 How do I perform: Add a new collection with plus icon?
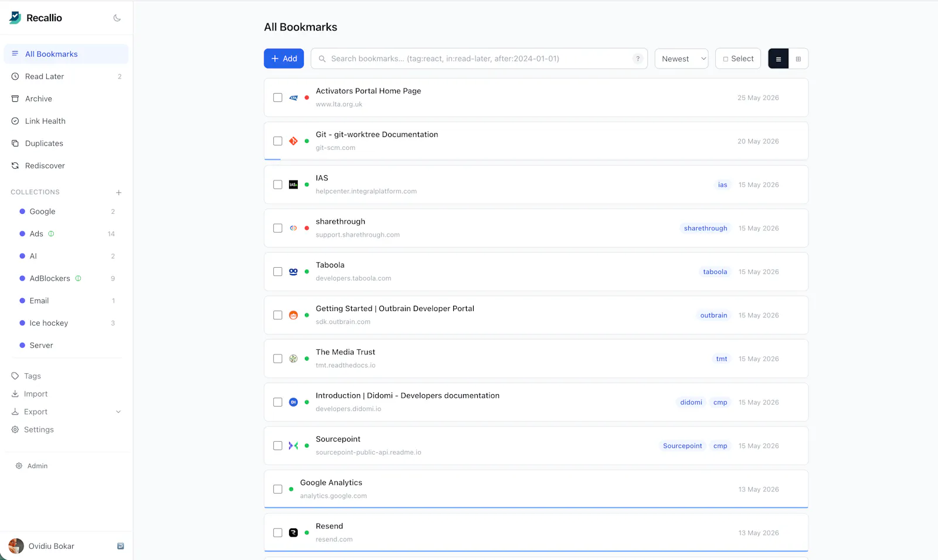[119, 192]
